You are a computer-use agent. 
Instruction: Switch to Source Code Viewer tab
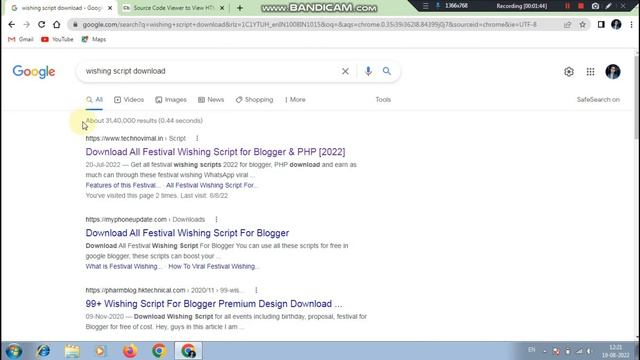pos(174,8)
